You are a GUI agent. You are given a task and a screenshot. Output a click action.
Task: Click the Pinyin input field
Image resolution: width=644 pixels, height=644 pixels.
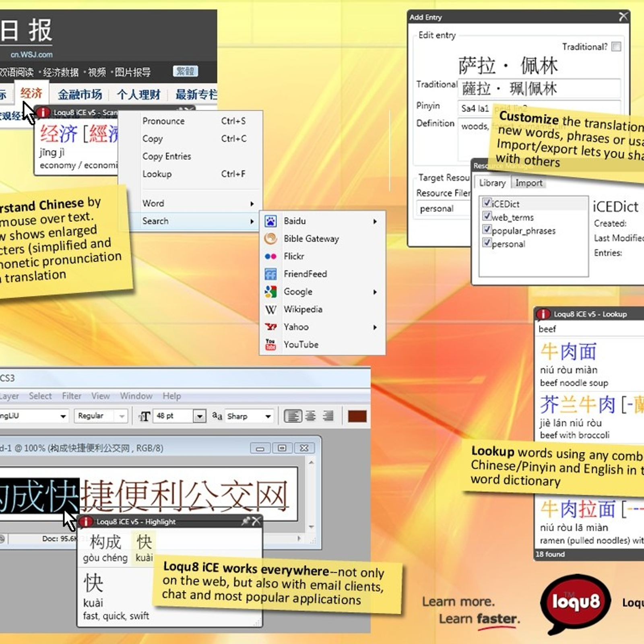pos(539,108)
